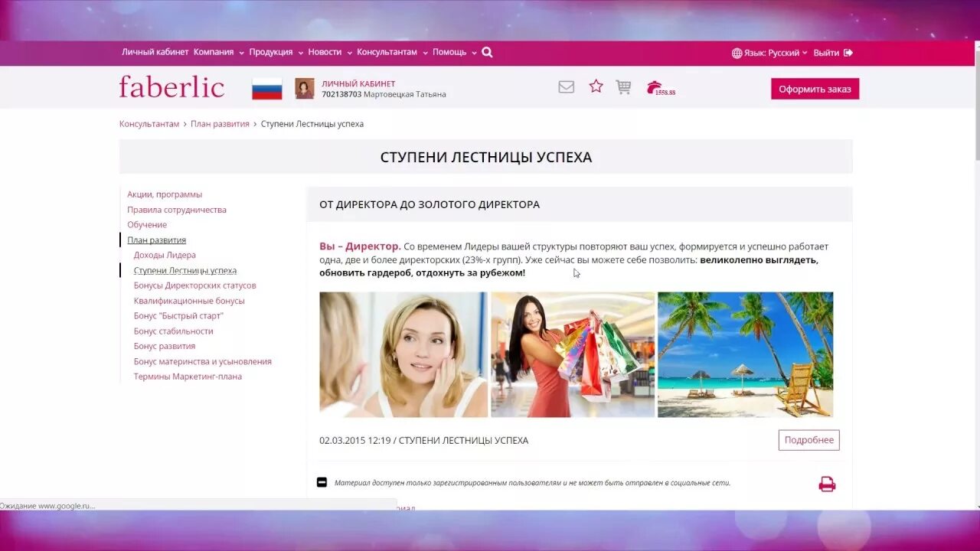Expand the Помощь dropdown menu
The width and height of the screenshot is (980, 551).
[455, 52]
